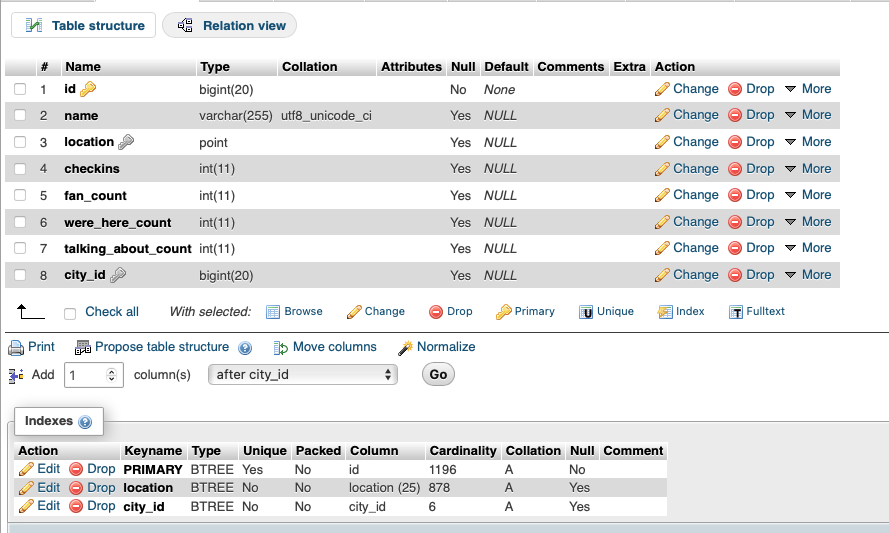Click the 'location (25)' index column cell
Image resolution: width=889 pixels, height=533 pixels.
click(x=384, y=488)
